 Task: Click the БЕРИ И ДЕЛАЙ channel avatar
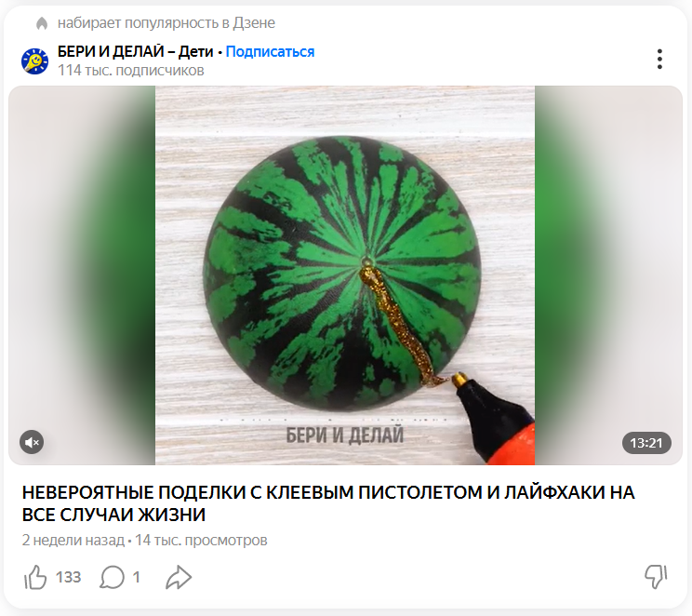[34, 60]
